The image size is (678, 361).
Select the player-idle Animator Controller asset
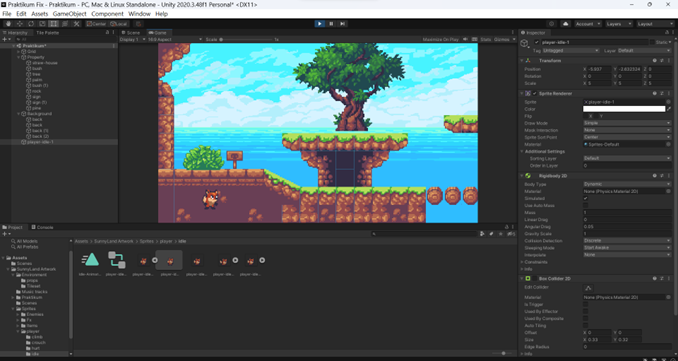(x=116, y=260)
